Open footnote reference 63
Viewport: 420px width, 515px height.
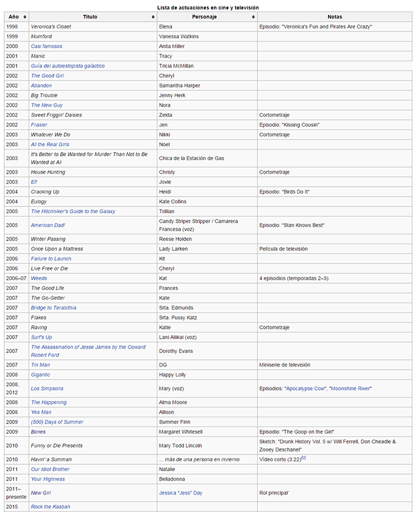coord(303,458)
